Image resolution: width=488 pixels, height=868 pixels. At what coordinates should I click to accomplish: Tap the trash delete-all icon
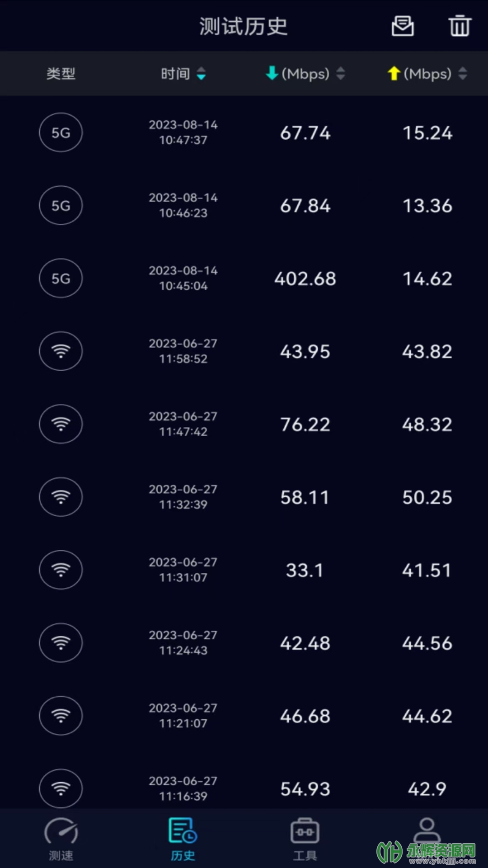click(460, 26)
